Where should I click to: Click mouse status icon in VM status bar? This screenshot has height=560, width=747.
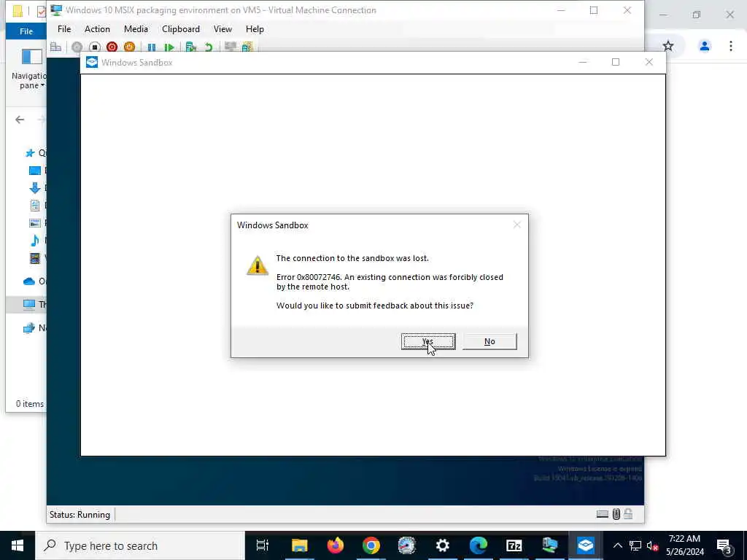click(x=616, y=514)
